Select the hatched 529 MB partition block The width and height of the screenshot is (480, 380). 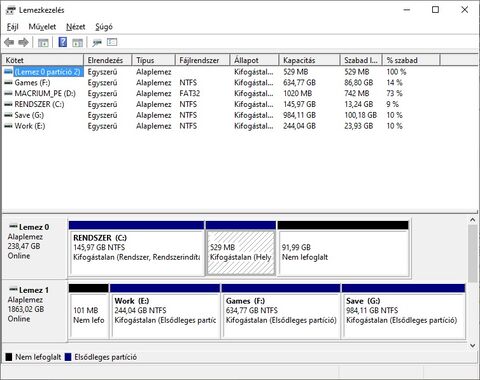241,248
